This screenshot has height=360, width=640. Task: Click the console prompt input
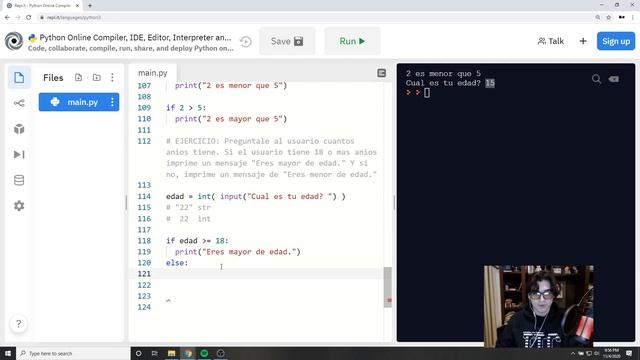pos(427,93)
